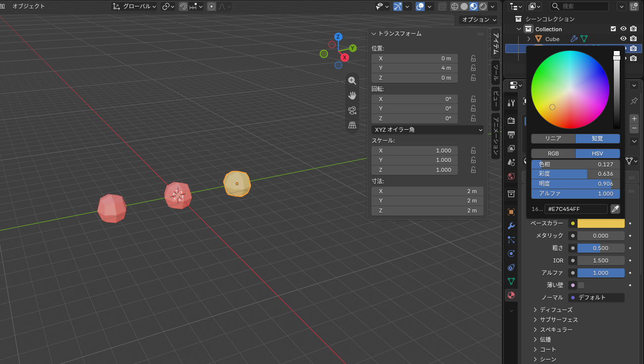Open the Modifier properties wrench icon
The width and height of the screenshot is (644, 364).
tap(511, 226)
